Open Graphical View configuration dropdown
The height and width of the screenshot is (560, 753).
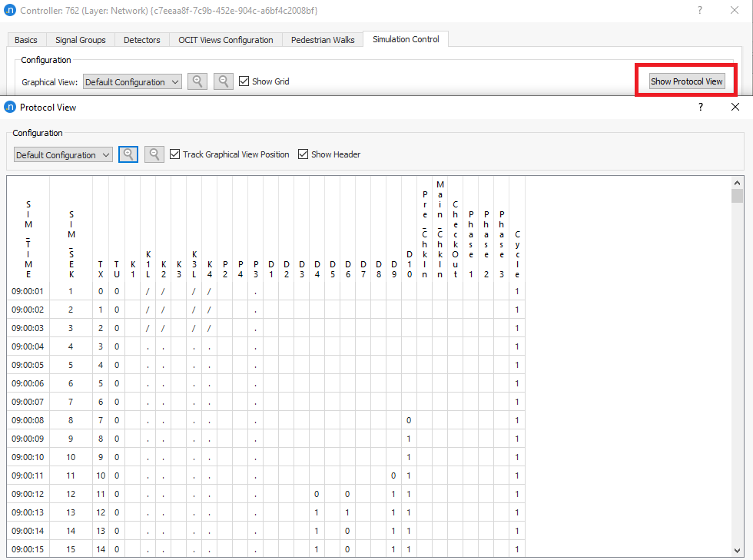click(x=132, y=82)
